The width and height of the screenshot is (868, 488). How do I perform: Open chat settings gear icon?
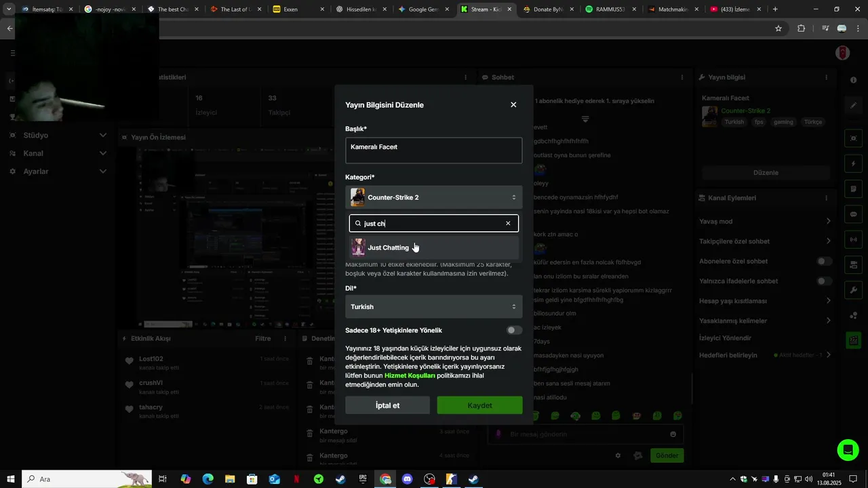tap(618, 455)
